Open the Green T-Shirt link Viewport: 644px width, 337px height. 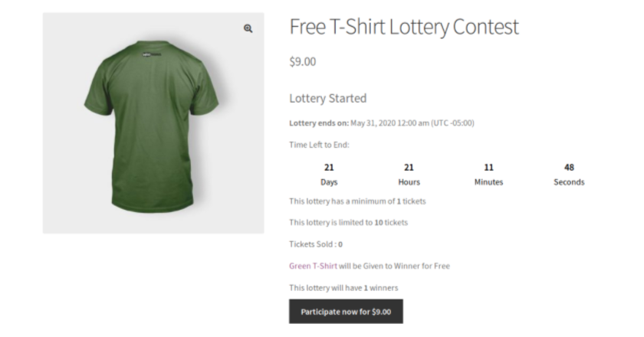313,266
